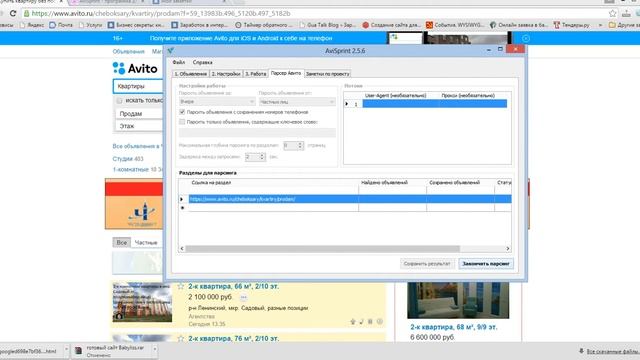Click the right scroll arrow of sections table
Image resolution: width=640 pixels, height=360 pixels.
tap(508, 248)
